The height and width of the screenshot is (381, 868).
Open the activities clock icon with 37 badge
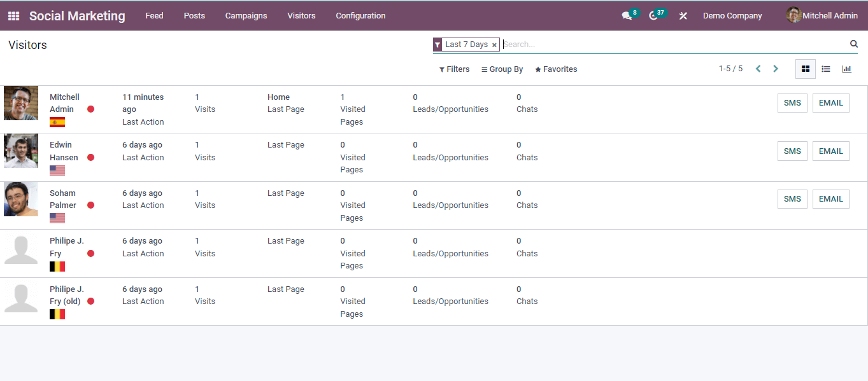pos(653,16)
